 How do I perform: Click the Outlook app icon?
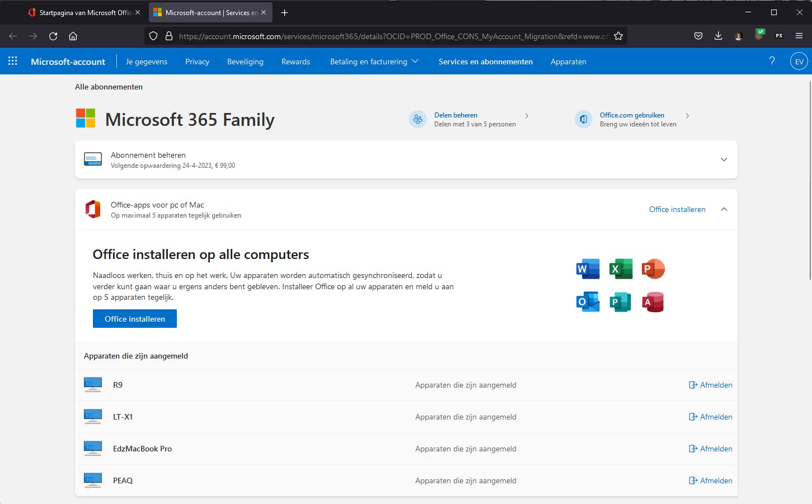point(588,302)
